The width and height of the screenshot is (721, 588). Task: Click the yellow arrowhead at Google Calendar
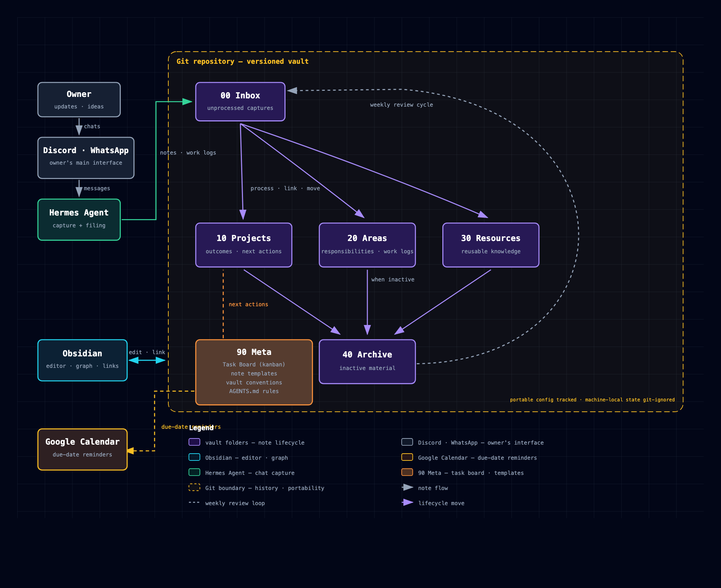pos(131,451)
